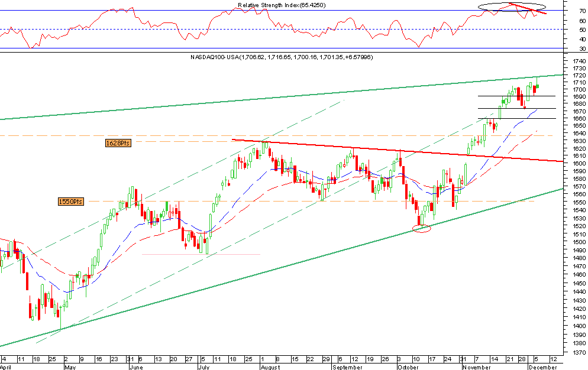Click the pink horizontal line near July low

(201, 255)
